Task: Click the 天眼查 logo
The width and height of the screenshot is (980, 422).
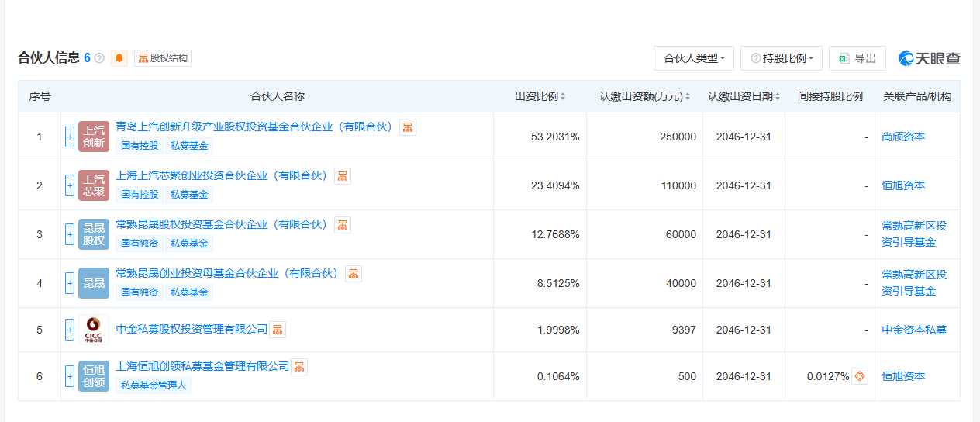Action: coord(930,58)
